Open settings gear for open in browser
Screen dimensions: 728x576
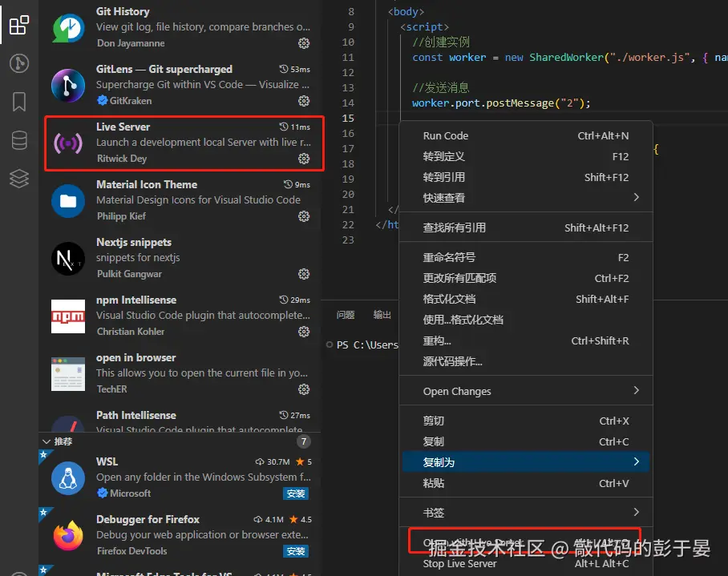tap(304, 389)
